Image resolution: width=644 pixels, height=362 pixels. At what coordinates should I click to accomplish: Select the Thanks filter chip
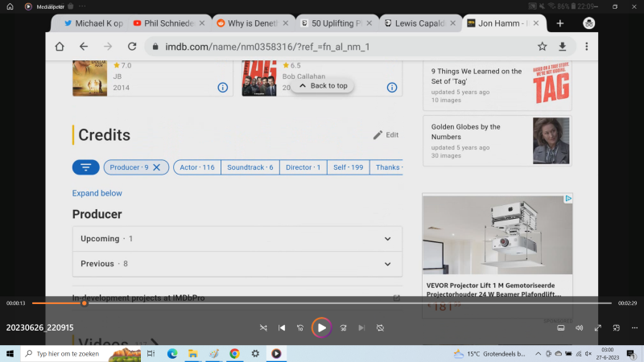[x=387, y=167]
